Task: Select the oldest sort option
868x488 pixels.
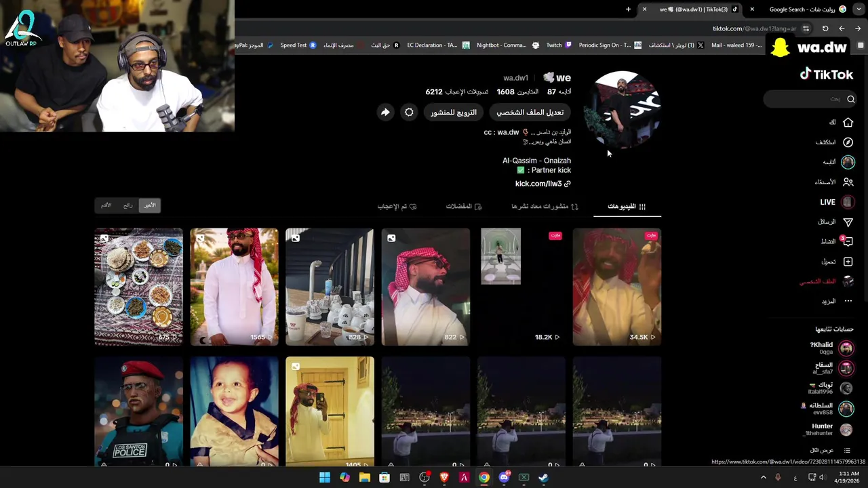Action: tap(106, 205)
